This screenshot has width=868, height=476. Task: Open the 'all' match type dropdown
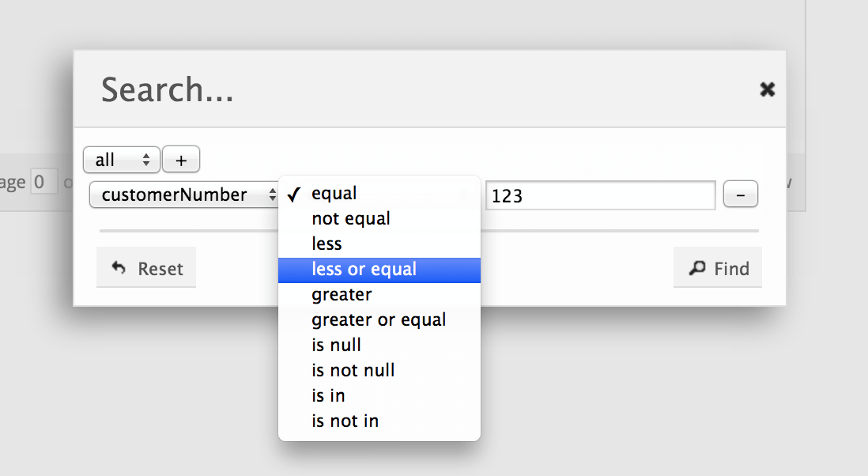coord(122,160)
